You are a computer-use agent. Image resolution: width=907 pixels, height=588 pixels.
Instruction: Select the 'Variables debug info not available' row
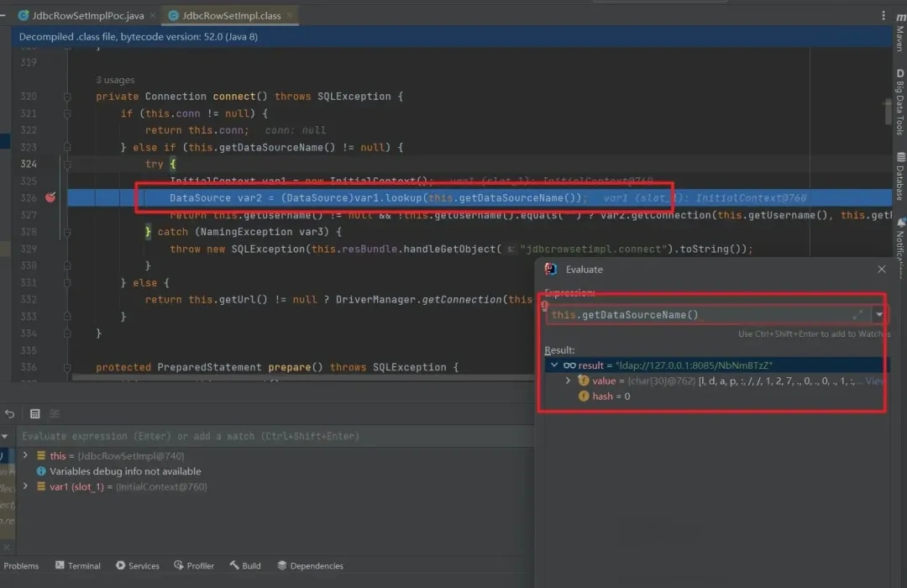click(125, 471)
